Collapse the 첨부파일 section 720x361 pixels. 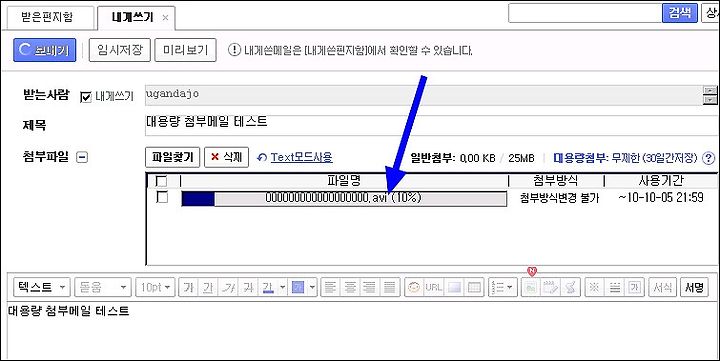(82, 158)
